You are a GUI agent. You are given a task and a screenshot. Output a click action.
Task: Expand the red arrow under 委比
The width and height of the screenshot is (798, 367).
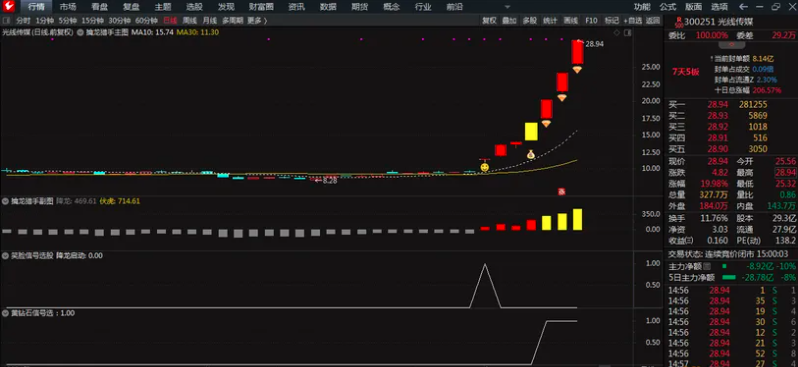point(731,45)
